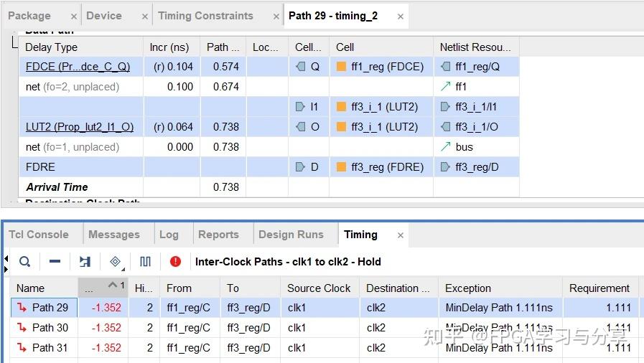Click the schematic icon left of the diamond
The height and width of the screenshot is (363, 644).
coord(85,262)
